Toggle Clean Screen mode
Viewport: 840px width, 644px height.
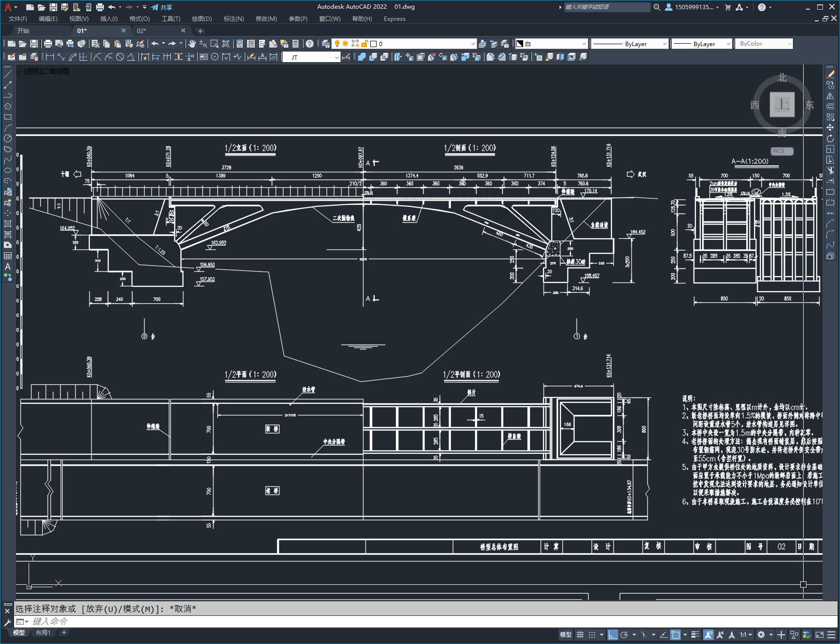pyautogui.click(x=820, y=634)
